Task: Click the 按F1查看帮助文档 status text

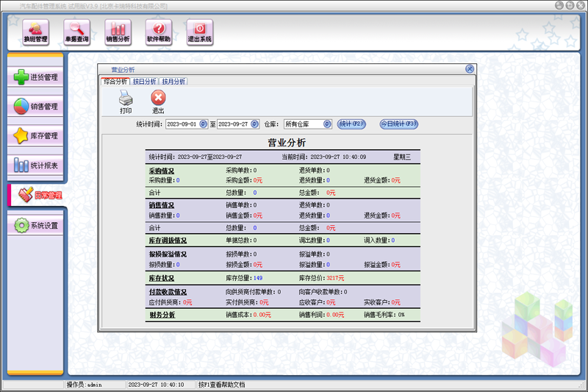Action: coord(222,385)
